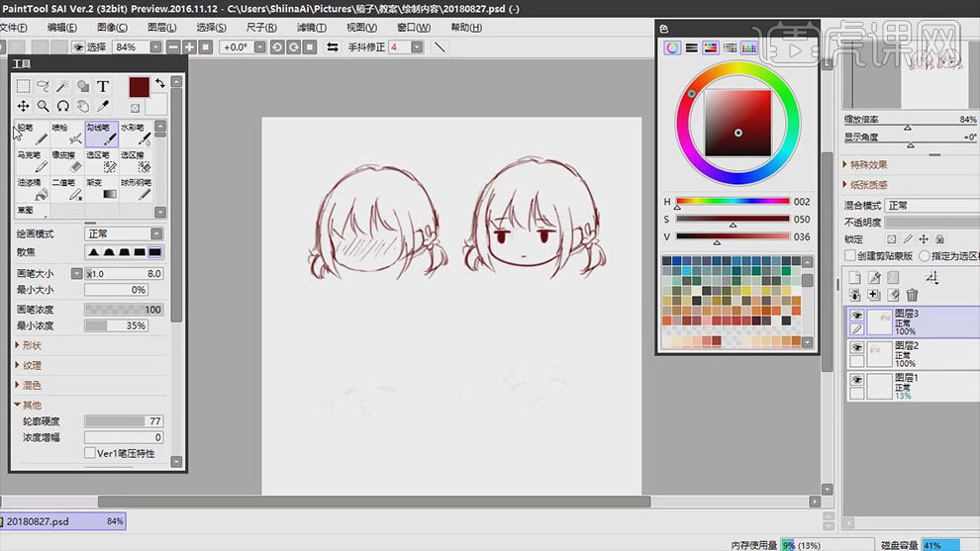The height and width of the screenshot is (551, 980).
Task: Adjust the H hue slider
Action: pos(733,201)
